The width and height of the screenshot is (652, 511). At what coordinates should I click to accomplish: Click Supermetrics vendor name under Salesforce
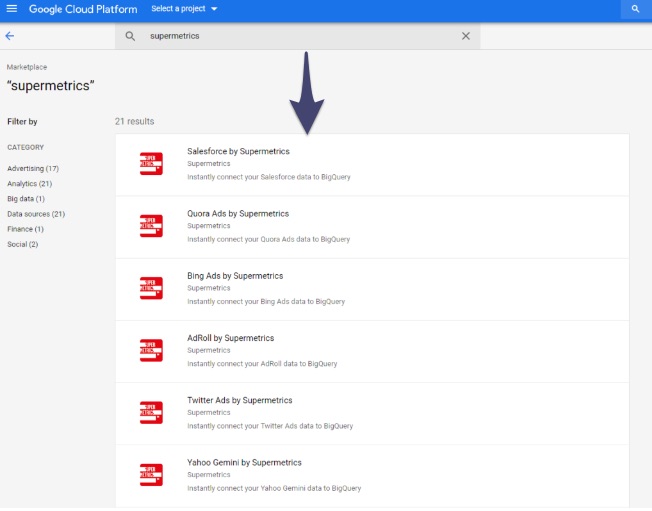pos(209,164)
